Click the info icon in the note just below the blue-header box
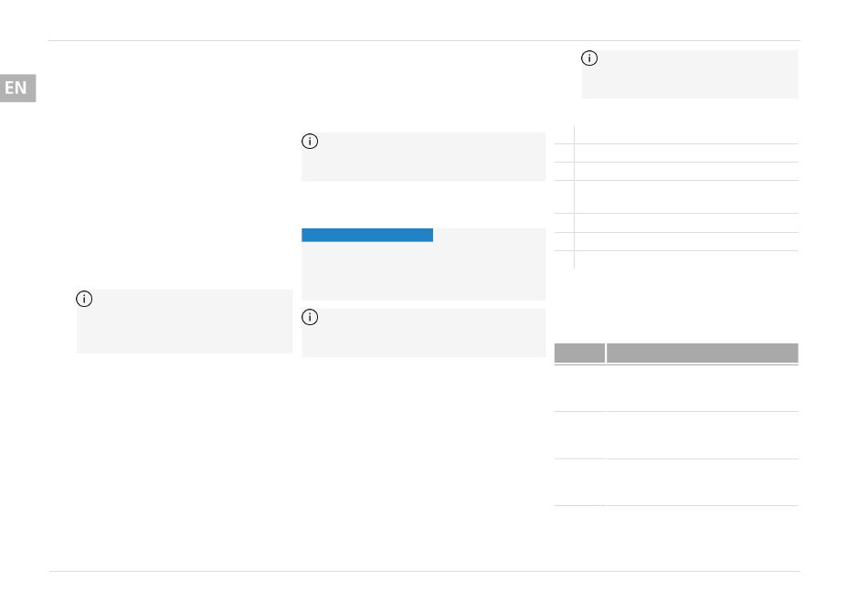The height and width of the screenshot is (612, 868). [x=310, y=317]
